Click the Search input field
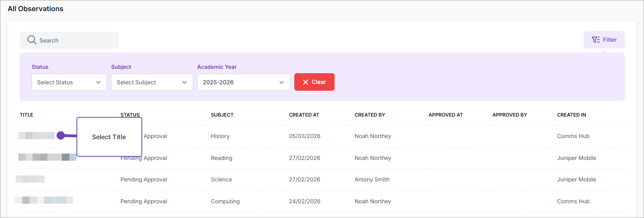Screen dimensions: 644x218 (76, 41)
